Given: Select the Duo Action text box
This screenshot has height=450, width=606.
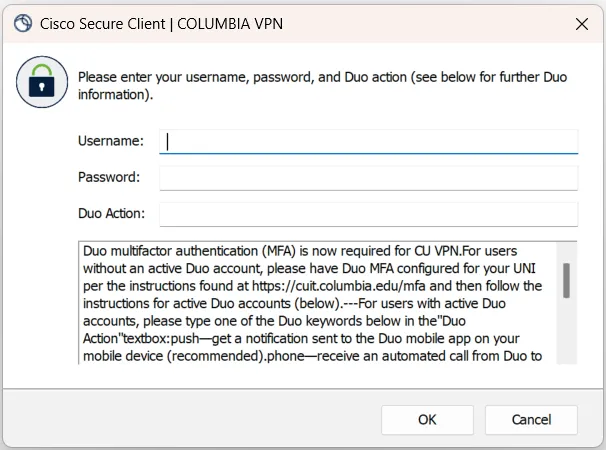Looking at the screenshot, I should (x=369, y=214).
